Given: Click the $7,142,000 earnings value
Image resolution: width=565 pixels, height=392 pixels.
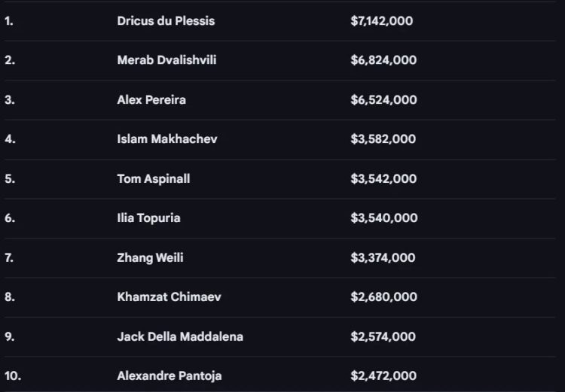Looking at the screenshot, I should pyautogui.click(x=382, y=21).
